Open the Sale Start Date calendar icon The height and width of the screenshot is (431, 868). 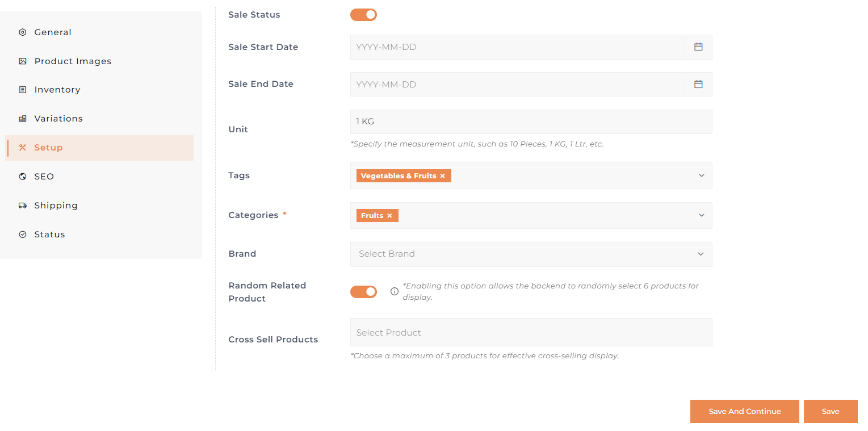tap(698, 47)
